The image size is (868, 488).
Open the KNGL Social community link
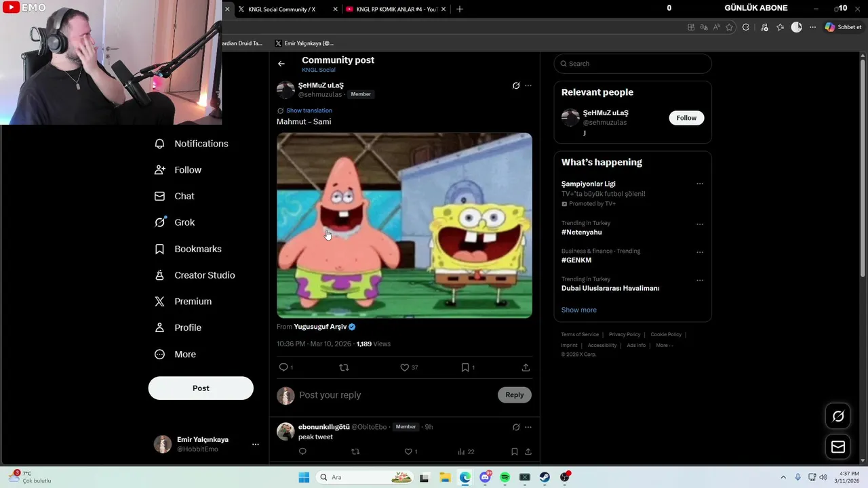click(x=319, y=70)
